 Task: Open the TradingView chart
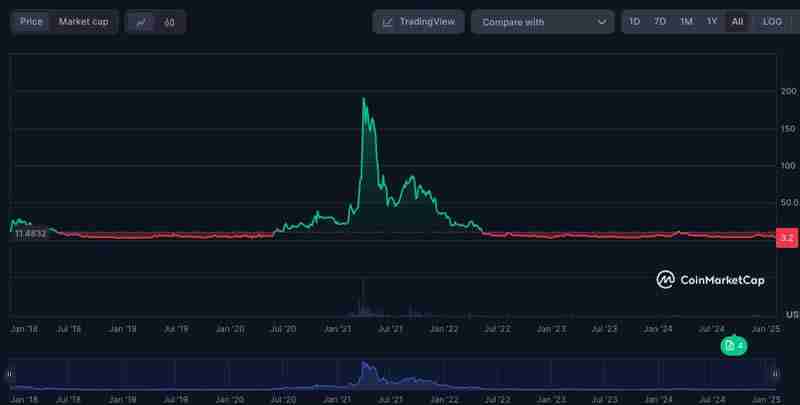tap(417, 21)
